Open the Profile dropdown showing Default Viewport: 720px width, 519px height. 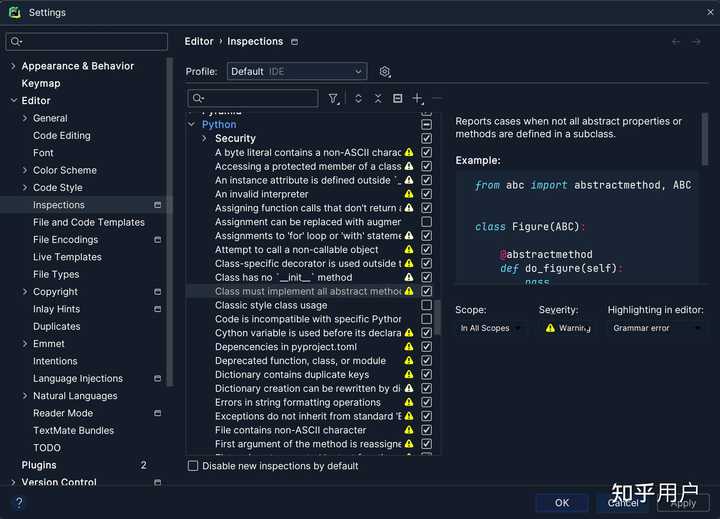297,72
